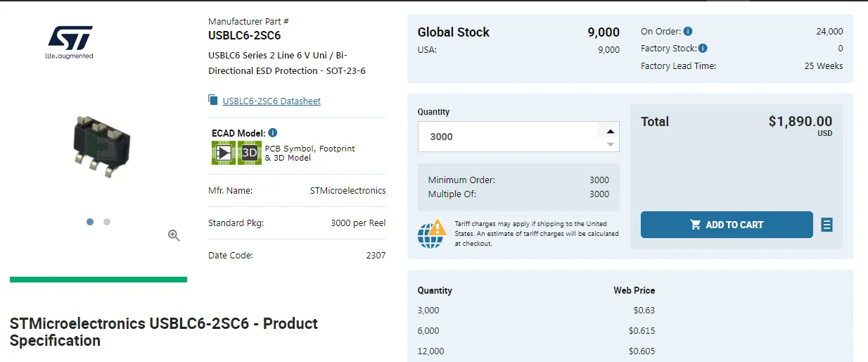Click the On Order value 24,000
The width and height of the screenshot is (868, 362).
[x=829, y=32]
